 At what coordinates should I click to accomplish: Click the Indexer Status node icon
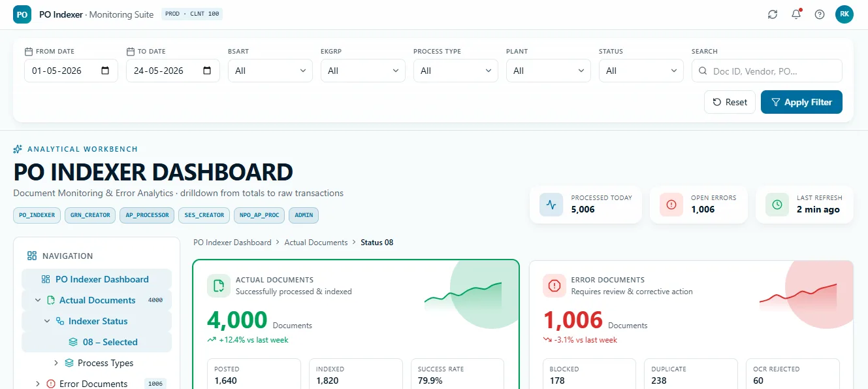[x=59, y=321]
